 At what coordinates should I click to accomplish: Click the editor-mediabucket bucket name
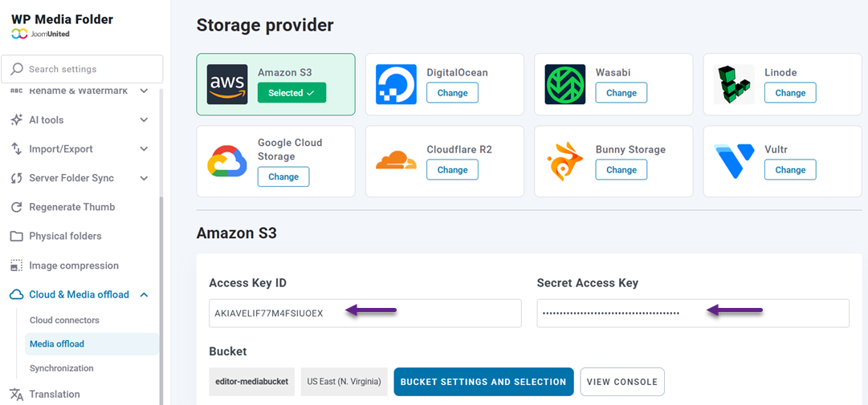pyautogui.click(x=252, y=382)
